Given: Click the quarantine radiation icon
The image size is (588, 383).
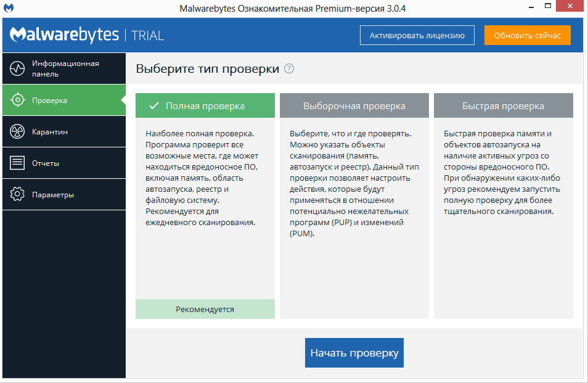Looking at the screenshot, I should [17, 131].
